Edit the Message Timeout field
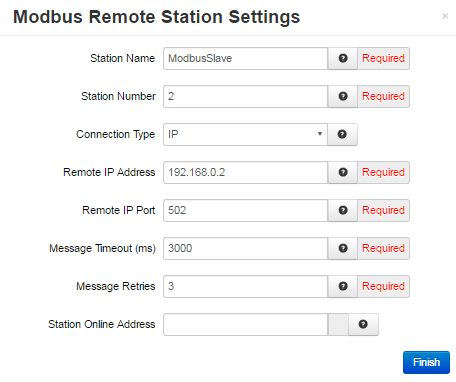 click(x=246, y=248)
